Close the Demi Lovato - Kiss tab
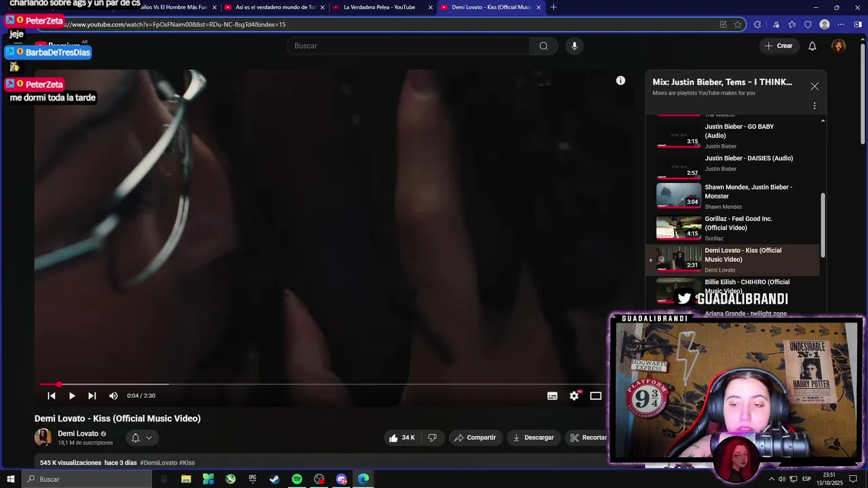 click(539, 7)
